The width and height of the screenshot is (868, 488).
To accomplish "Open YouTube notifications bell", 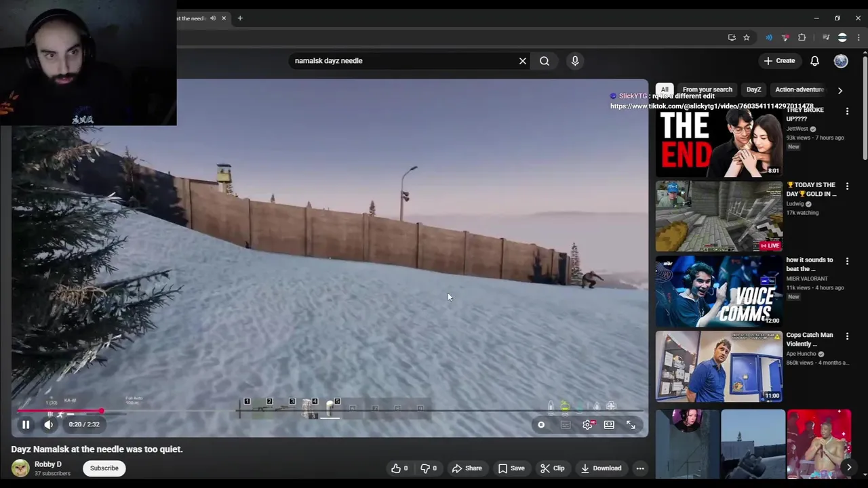I will click(814, 61).
